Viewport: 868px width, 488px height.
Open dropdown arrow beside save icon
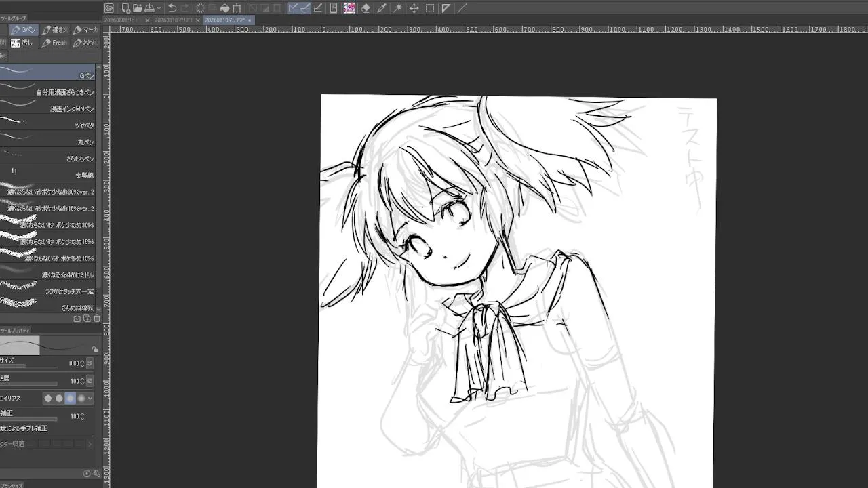click(x=159, y=8)
